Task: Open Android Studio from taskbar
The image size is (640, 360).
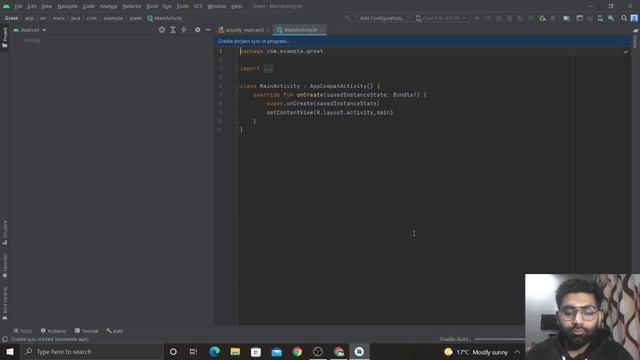Action: [359, 351]
